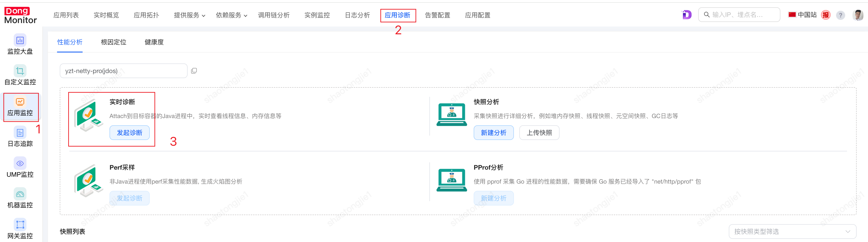Expand the 依赖服务 dropdown menu

point(231,15)
